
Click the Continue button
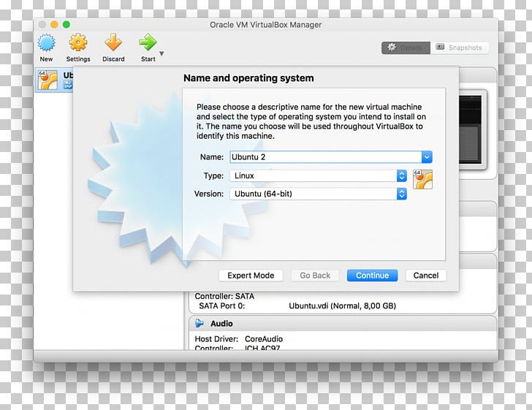coord(372,276)
